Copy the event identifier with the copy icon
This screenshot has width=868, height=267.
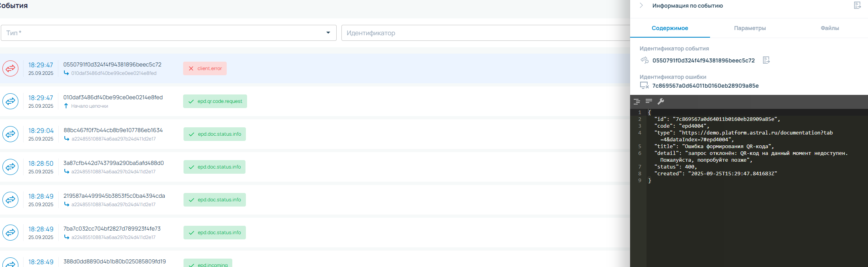(766, 60)
